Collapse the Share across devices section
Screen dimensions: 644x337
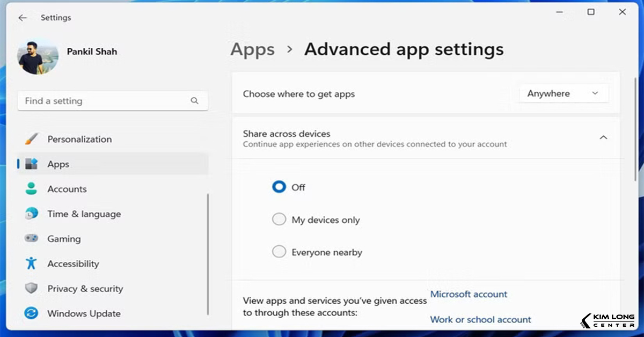tap(603, 138)
